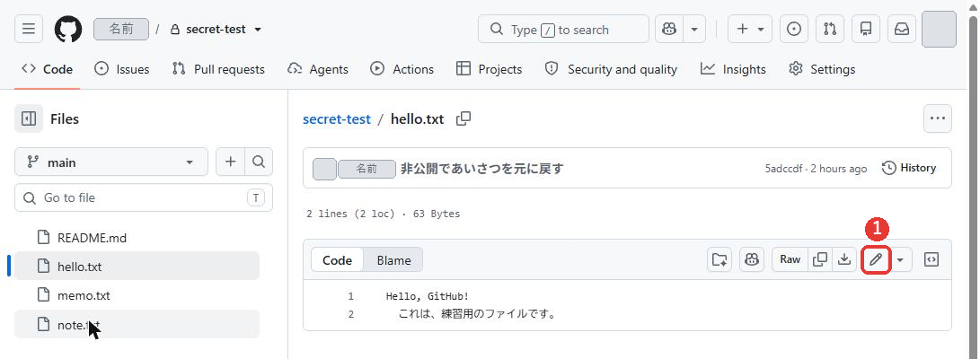
Task: Select hello.txt in file tree
Action: pos(137,267)
